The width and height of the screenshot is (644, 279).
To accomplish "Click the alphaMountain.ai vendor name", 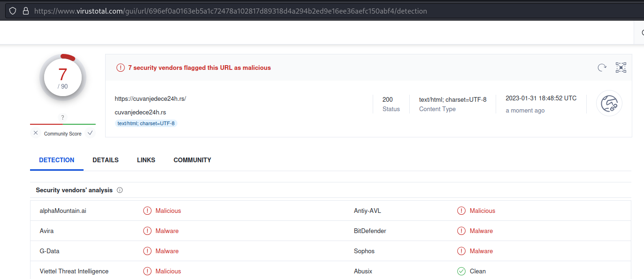I will (x=63, y=211).
